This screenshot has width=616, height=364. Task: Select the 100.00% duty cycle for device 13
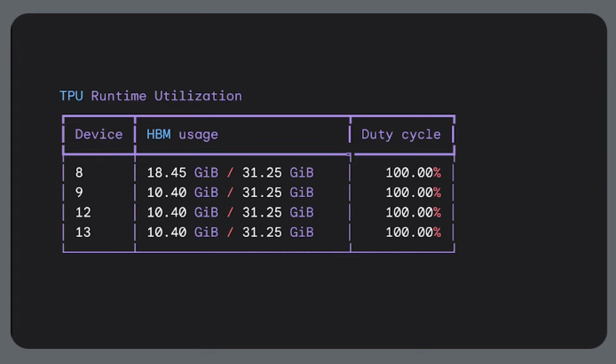click(x=413, y=233)
